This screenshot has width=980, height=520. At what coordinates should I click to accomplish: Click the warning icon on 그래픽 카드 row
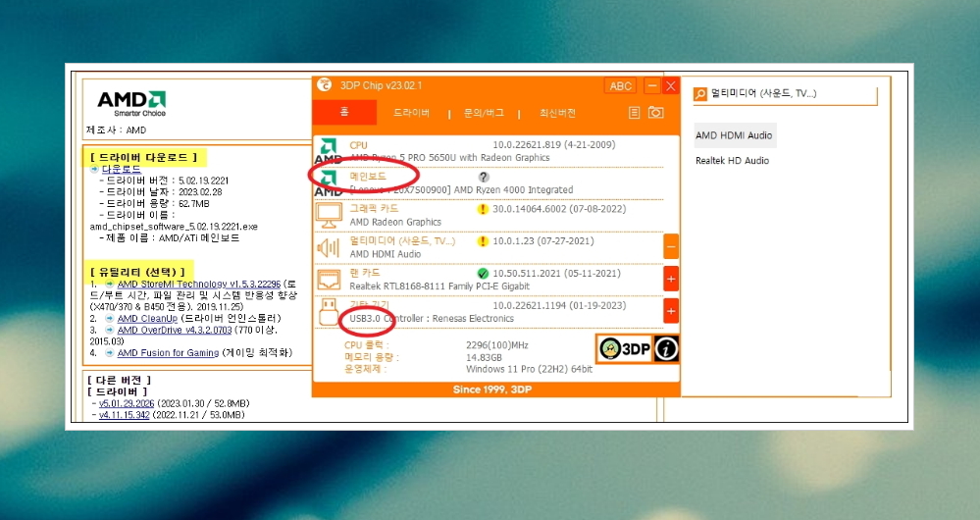(x=483, y=209)
